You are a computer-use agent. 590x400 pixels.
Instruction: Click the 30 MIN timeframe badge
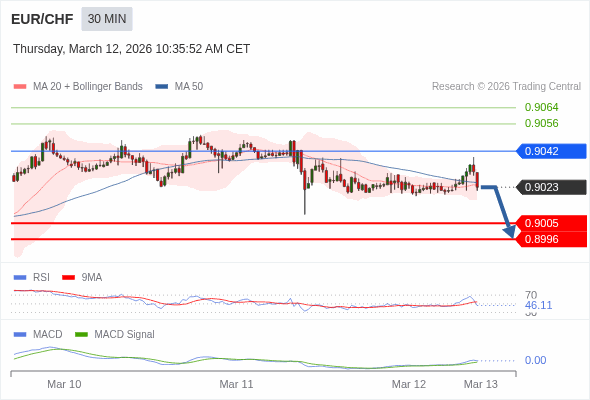107,19
